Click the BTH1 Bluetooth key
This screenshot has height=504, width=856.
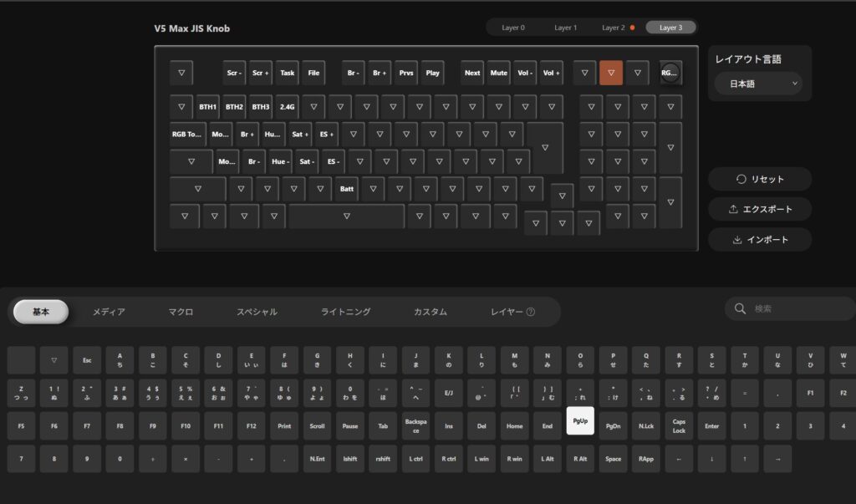pyautogui.click(x=207, y=107)
